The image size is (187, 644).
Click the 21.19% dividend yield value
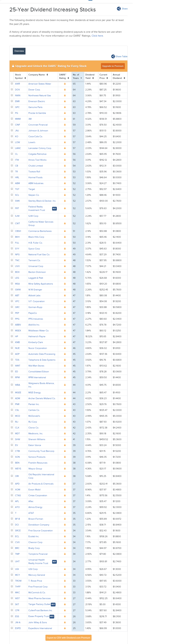[x=88, y=604]
